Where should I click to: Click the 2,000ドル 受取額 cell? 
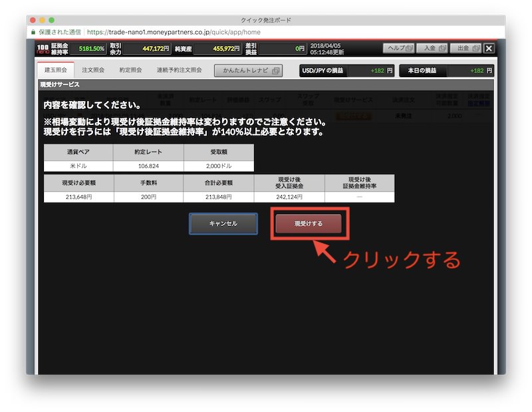(x=219, y=166)
